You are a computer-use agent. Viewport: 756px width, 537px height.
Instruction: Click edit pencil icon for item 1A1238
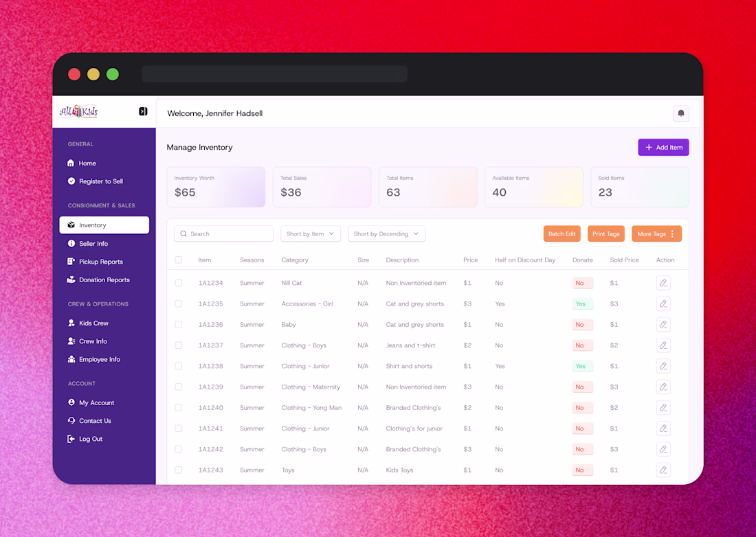pos(663,366)
